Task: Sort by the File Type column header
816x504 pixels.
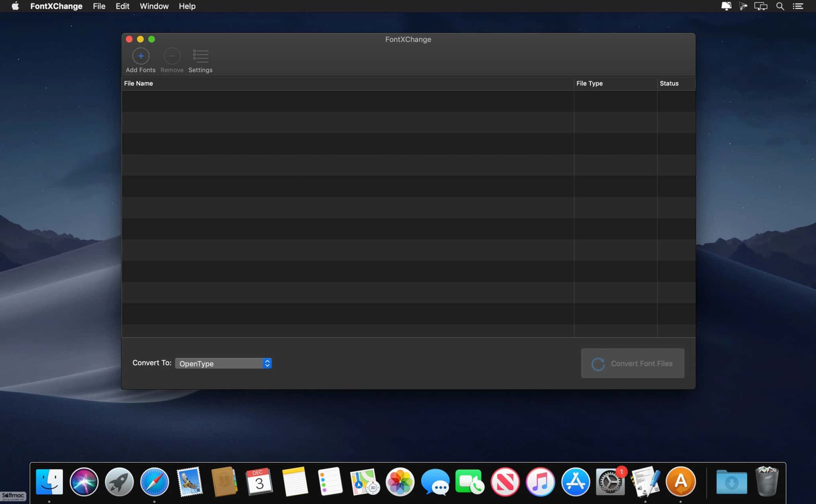Action: point(616,83)
